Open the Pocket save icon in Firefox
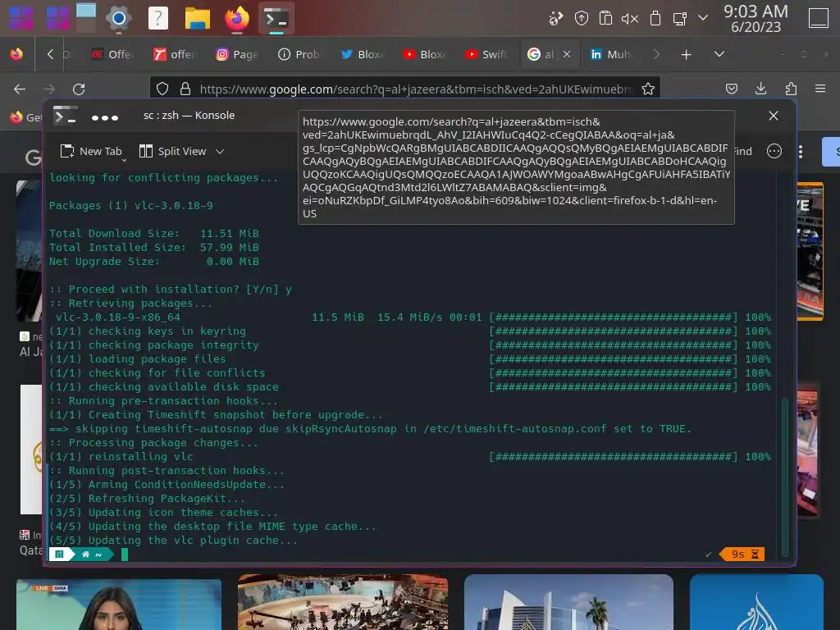This screenshot has height=630, width=840. pyautogui.click(x=731, y=89)
